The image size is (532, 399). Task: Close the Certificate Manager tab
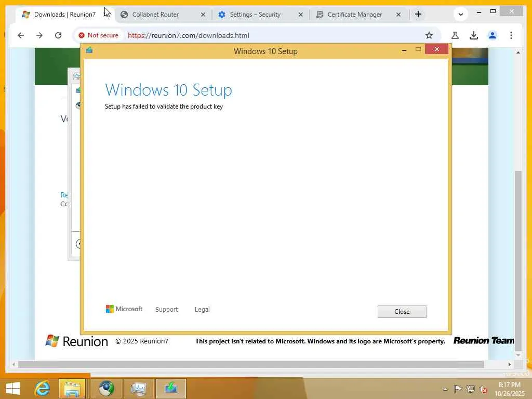[398, 15]
